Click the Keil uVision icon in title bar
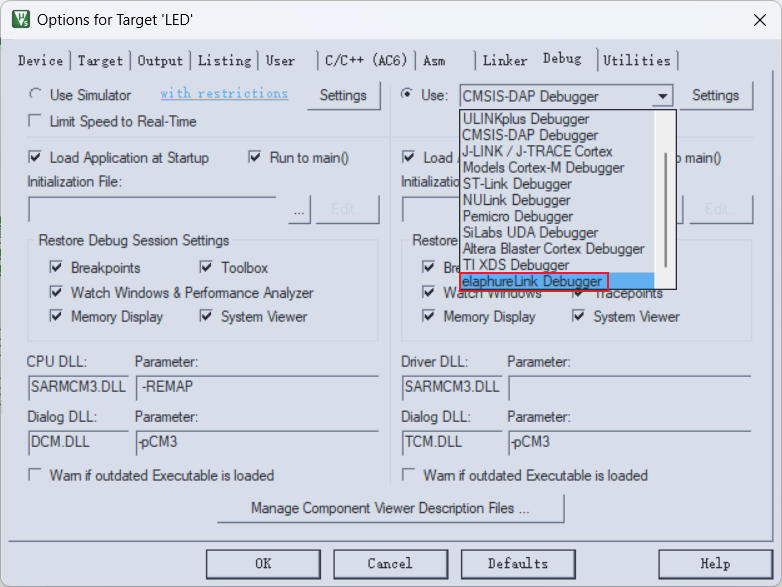Viewport: 782px width, 587px height. 21,19
